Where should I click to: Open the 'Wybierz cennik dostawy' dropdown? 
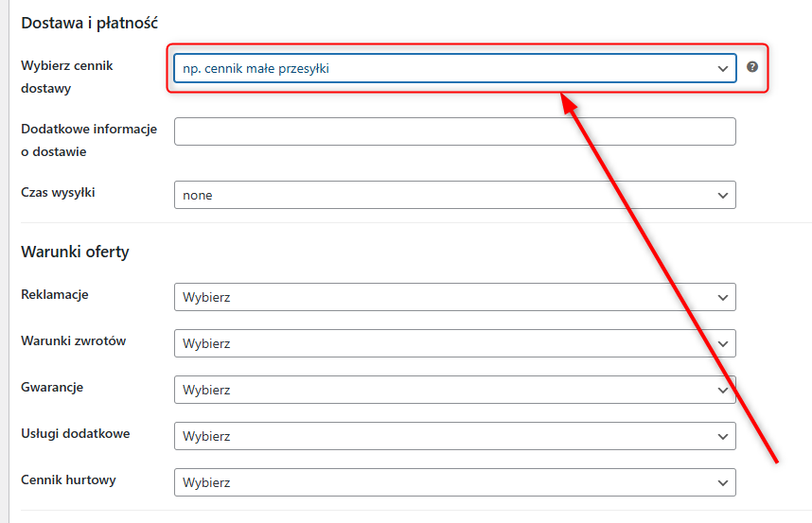pyautogui.click(x=445, y=68)
